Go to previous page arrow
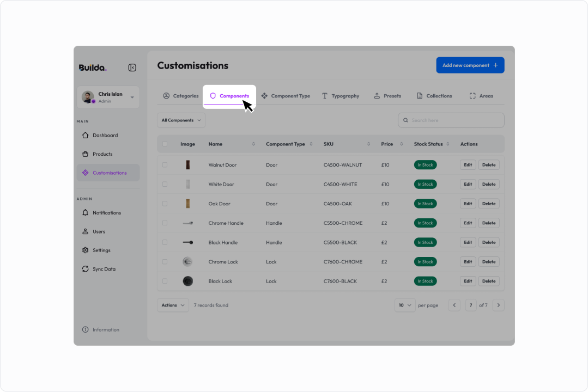Image resolution: width=588 pixels, height=392 pixels. pyautogui.click(x=454, y=305)
